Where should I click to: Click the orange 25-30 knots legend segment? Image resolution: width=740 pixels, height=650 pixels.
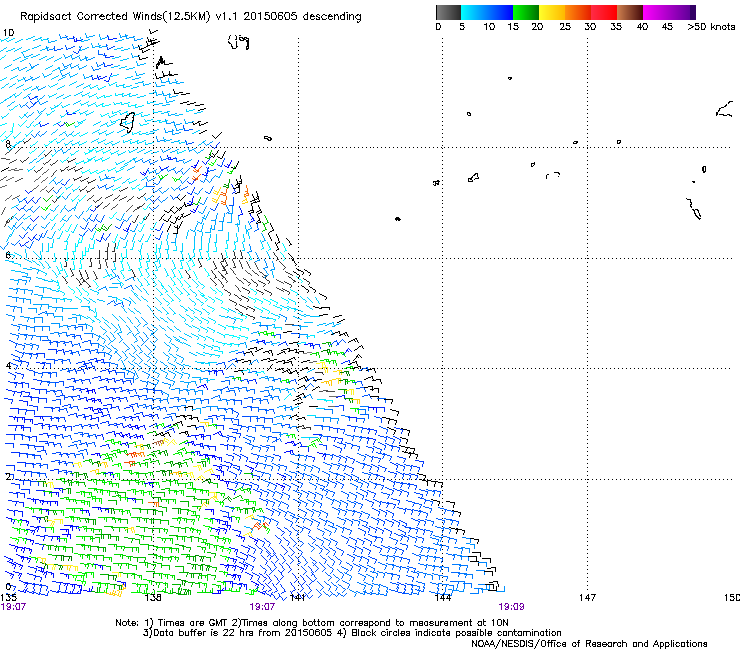click(x=578, y=12)
